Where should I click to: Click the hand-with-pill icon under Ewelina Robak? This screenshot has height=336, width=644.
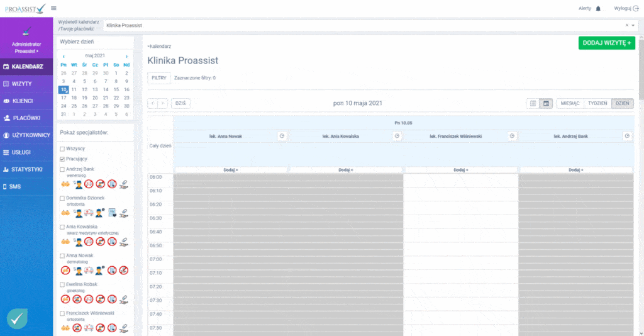[x=124, y=299]
